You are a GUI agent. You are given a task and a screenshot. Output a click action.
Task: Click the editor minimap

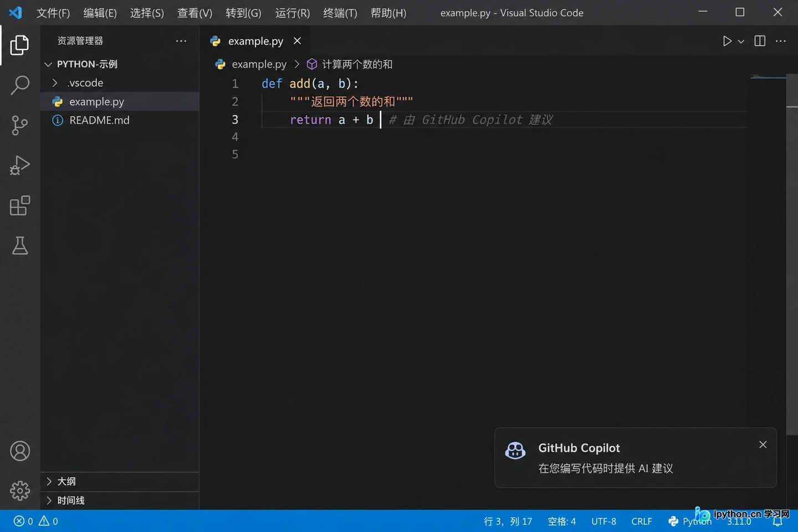[768, 78]
